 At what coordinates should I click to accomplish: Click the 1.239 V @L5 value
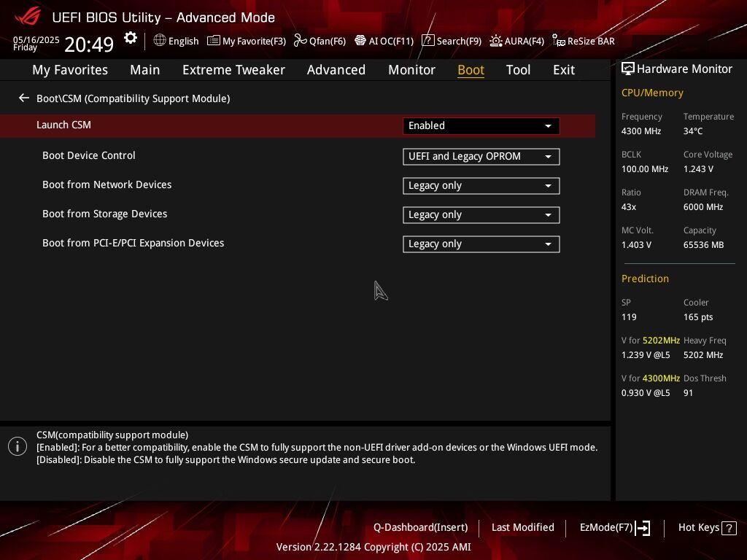point(646,355)
